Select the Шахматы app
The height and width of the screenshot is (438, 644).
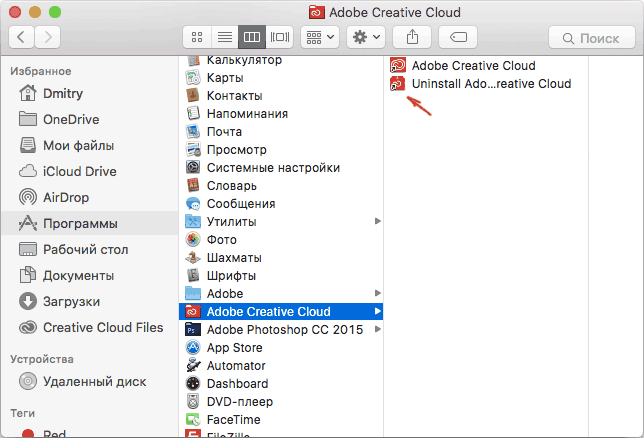(281, 258)
